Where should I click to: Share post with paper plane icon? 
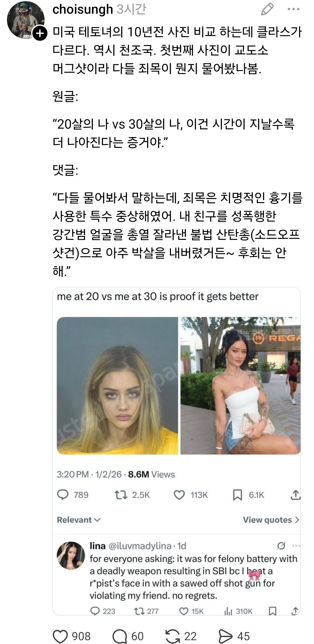pos(225,636)
